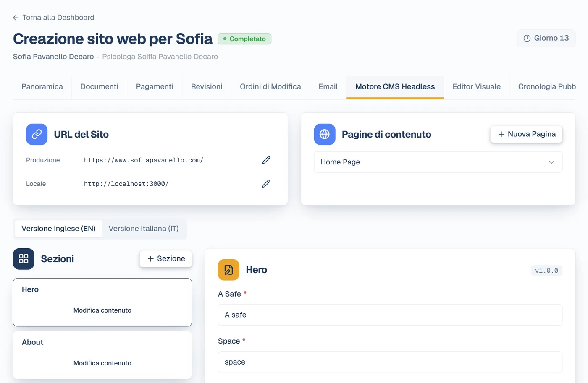588x383 pixels.
Task: Click the Giorno 13 badge
Action: (546, 38)
